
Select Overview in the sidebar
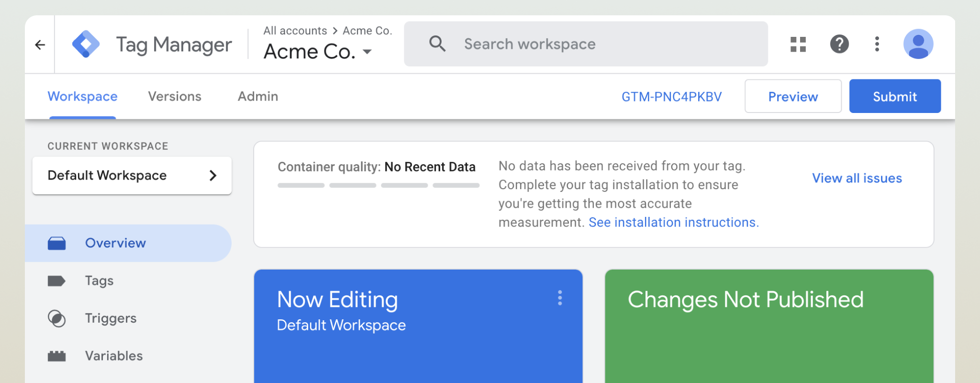[128, 243]
